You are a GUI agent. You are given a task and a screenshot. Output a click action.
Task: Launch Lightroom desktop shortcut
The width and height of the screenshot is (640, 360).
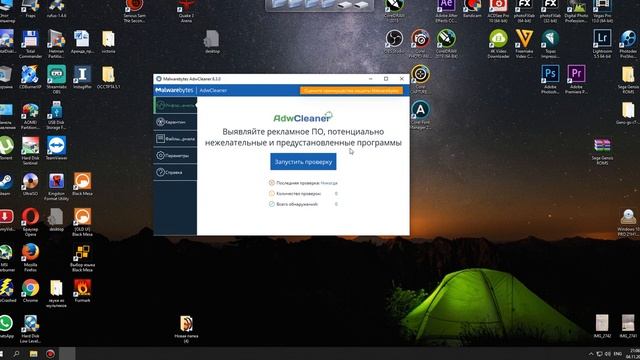click(602, 44)
